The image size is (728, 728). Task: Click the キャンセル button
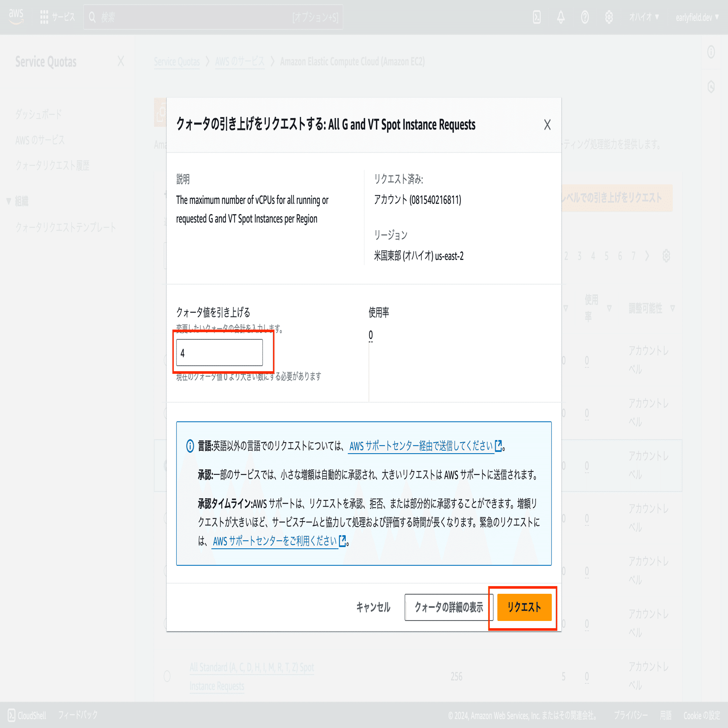[x=373, y=607]
